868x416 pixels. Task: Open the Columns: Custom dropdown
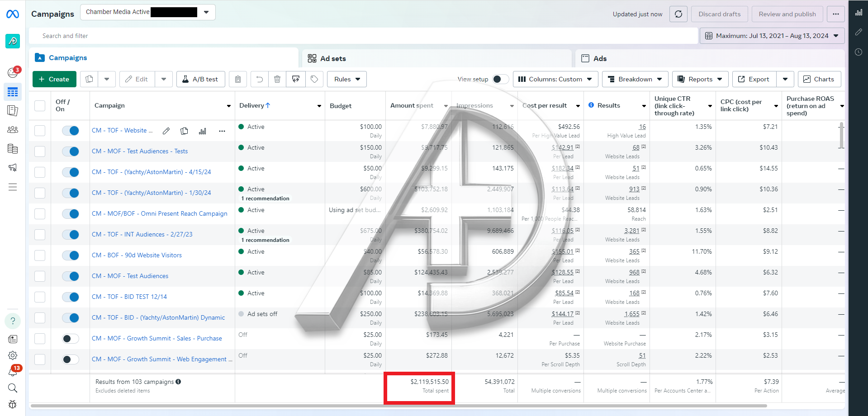(x=555, y=79)
